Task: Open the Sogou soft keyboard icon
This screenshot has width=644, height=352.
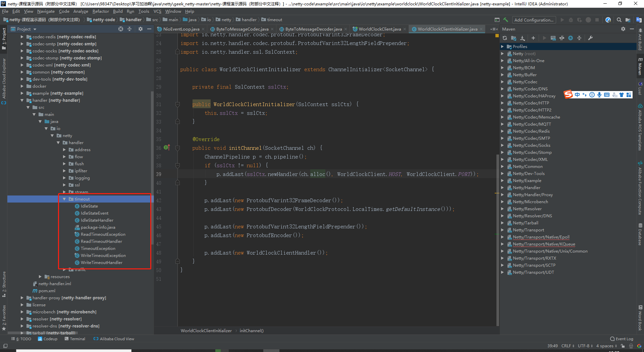Action: pyautogui.click(x=607, y=95)
